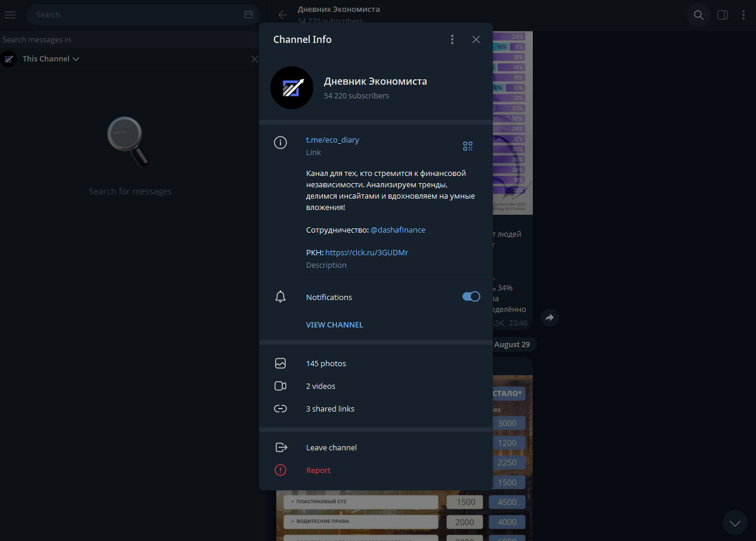The height and width of the screenshot is (541, 756).
Task: Open the header's vertical dots menu
Action: [x=743, y=15]
